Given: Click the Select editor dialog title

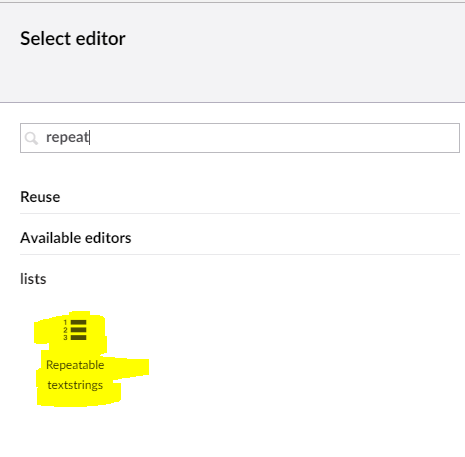Looking at the screenshot, I should click(73, 39).
